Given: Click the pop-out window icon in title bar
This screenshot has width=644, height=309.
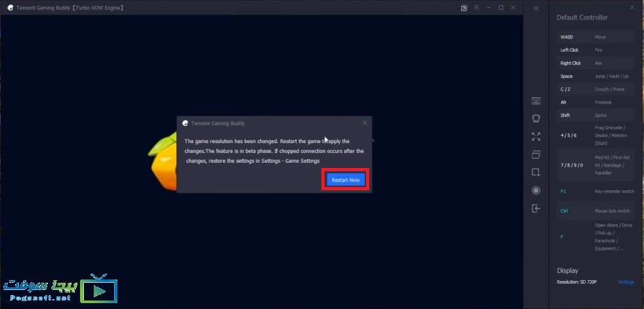Looking at the screenshot, I should tap(464, 8).
